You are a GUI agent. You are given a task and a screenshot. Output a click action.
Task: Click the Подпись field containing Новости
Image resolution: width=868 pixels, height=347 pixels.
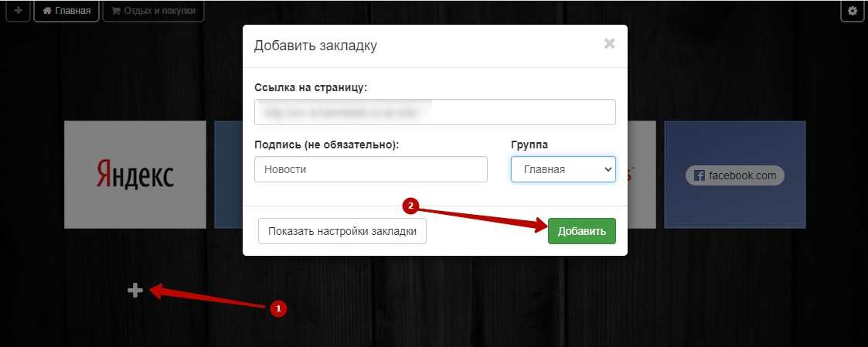(x=370, y=169)
